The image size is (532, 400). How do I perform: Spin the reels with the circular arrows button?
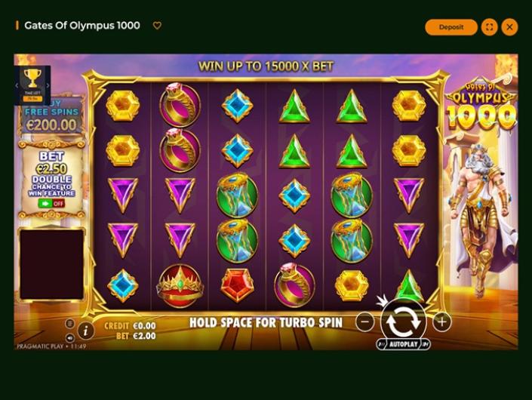404,321
